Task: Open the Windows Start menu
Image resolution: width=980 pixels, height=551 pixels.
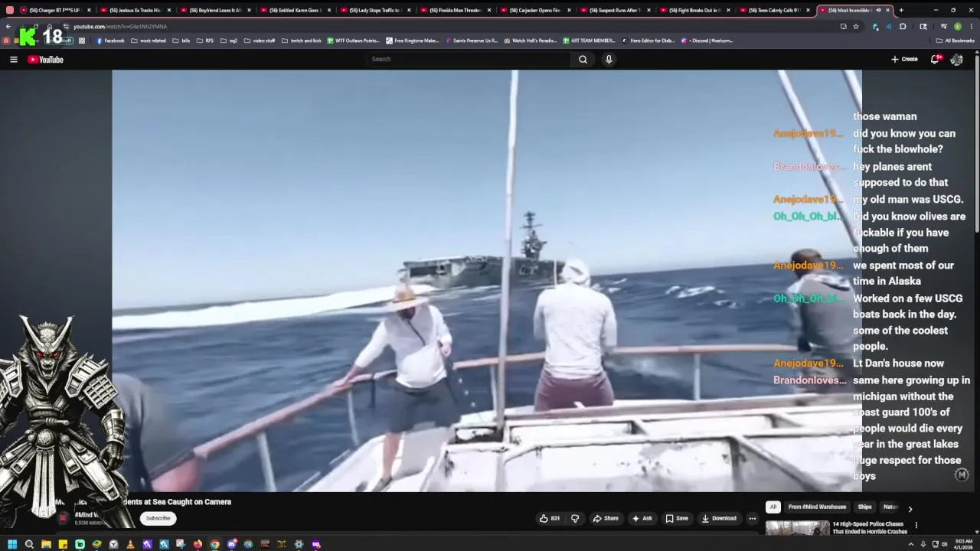Action: click(12, 544)
